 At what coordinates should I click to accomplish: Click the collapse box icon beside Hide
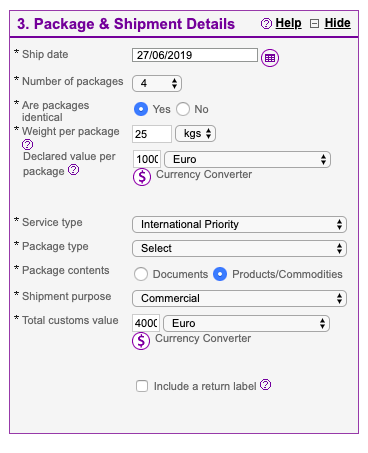tap(314, 24)
